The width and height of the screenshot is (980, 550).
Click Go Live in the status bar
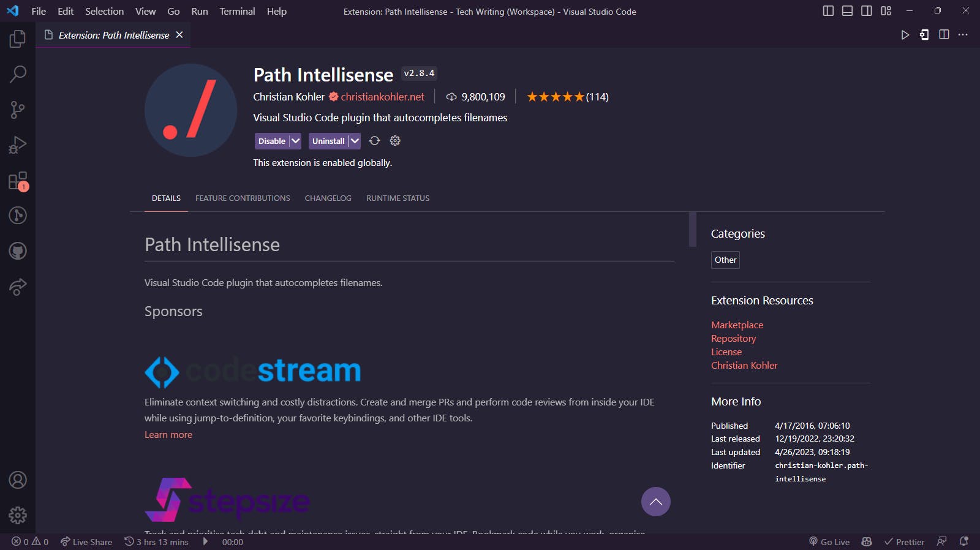[x=829, y=542]
